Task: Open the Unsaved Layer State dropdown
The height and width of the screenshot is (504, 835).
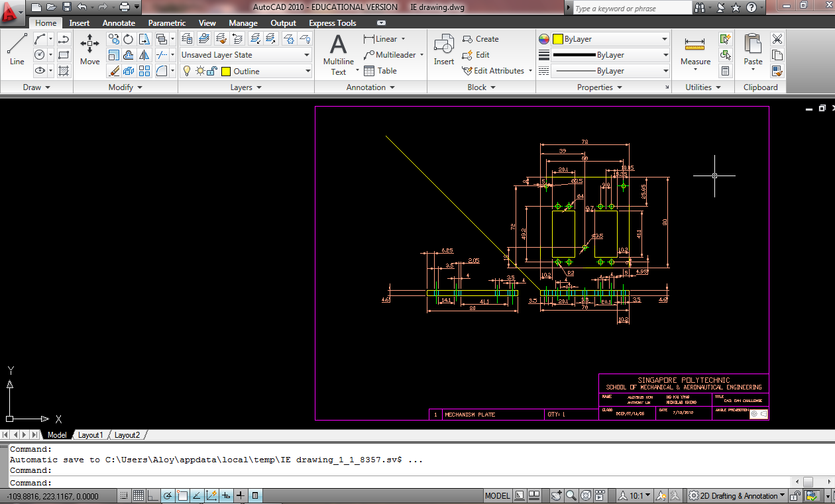Action: pos(306,54)
